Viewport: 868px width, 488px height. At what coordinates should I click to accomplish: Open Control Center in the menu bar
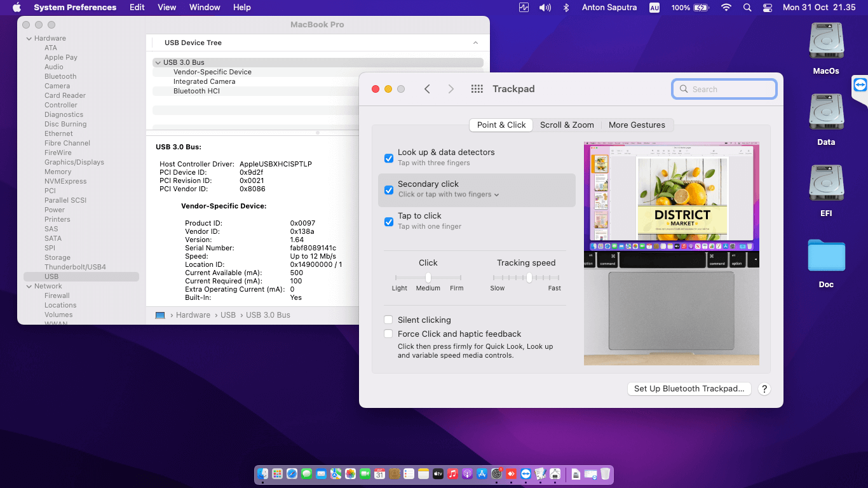pos(768,8)
